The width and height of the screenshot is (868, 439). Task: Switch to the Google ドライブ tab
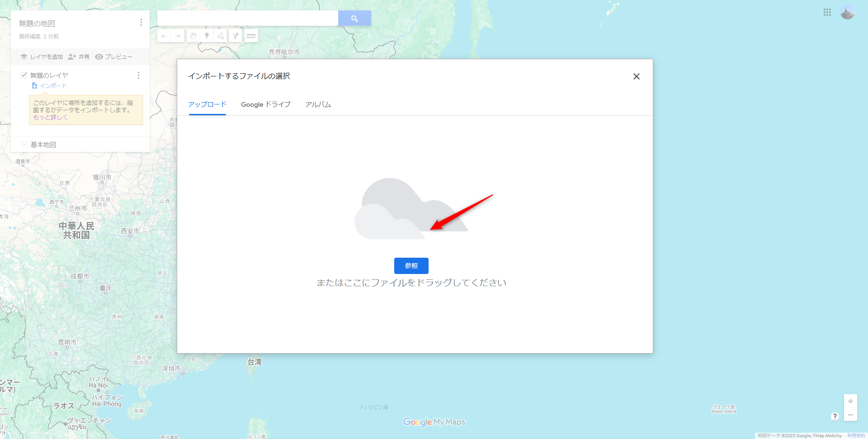[x=266, y=104]
